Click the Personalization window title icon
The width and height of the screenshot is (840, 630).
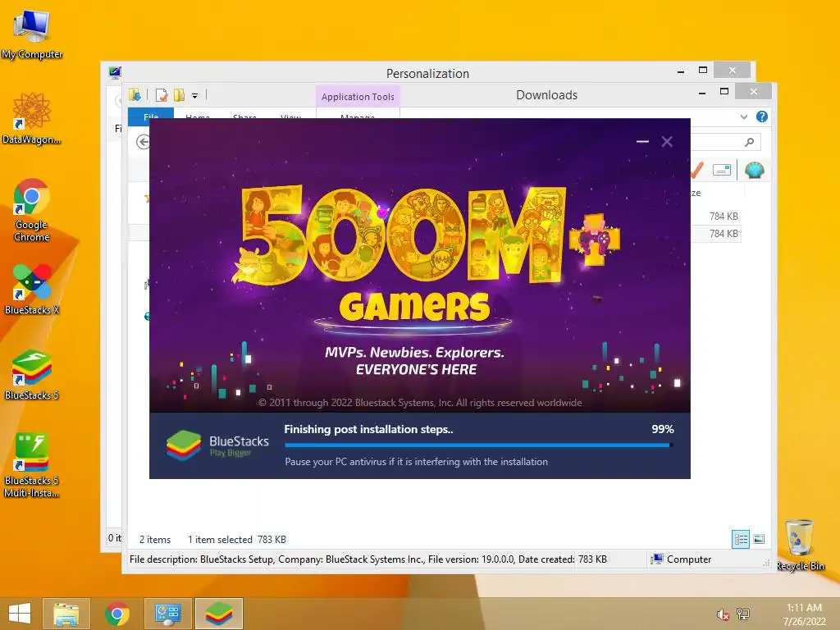pos(115,72)
